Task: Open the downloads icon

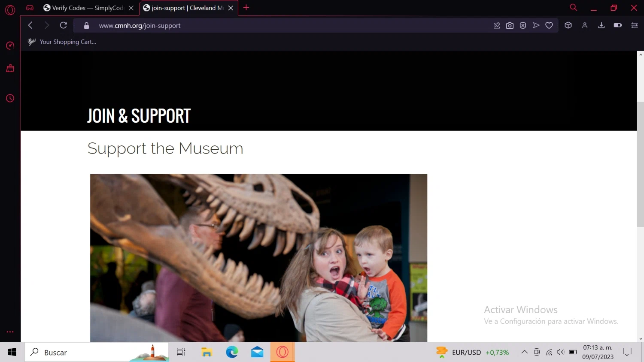Action: pyautogui.click(x=601, y=25)
